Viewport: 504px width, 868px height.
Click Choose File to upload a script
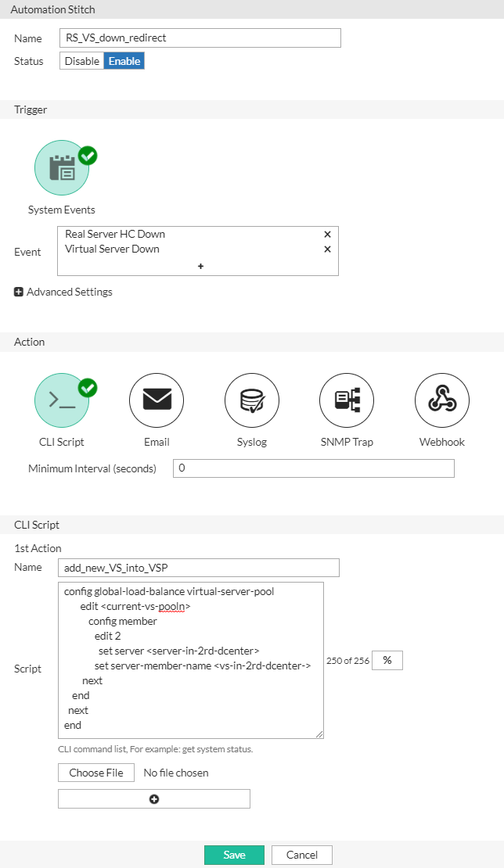[95, 773]
